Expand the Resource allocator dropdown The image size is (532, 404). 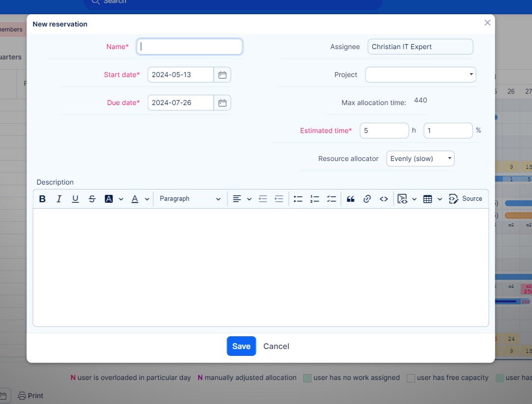pyautogui.click(x=420, y=159)
